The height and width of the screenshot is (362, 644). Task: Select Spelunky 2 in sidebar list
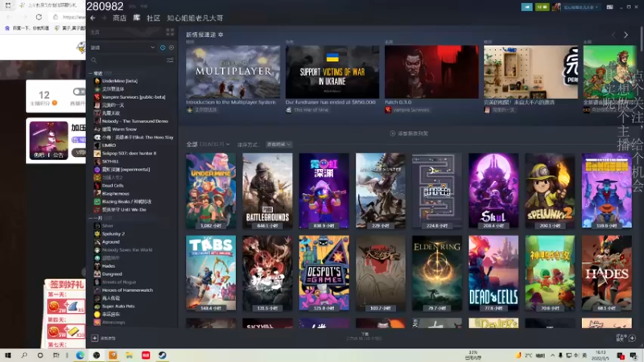(x=113, y=234)
